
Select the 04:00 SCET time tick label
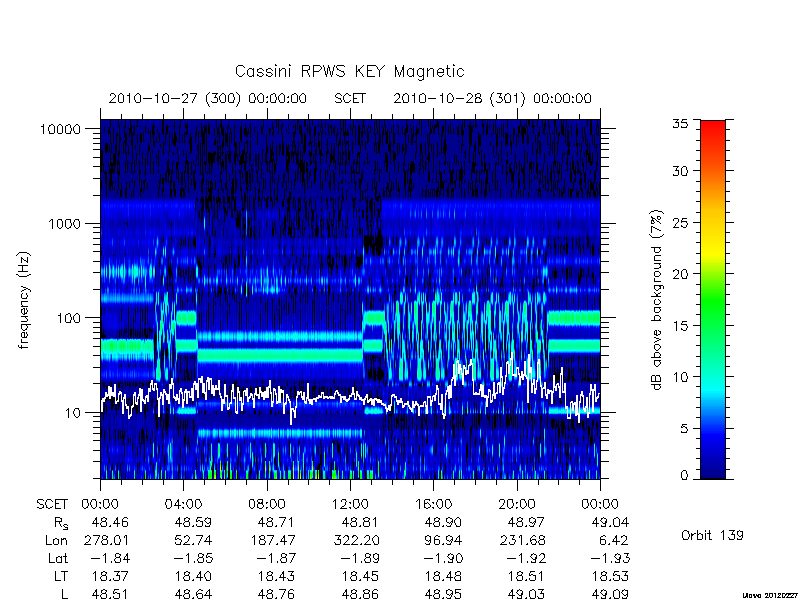pos(183,504)
